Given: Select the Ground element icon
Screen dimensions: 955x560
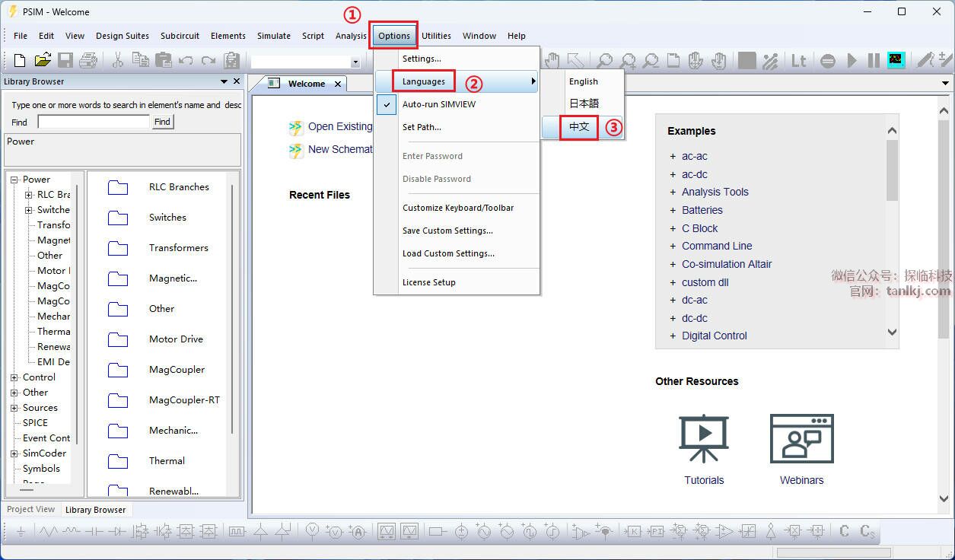Looking at the screenshot, I should (x=21, y=532).
